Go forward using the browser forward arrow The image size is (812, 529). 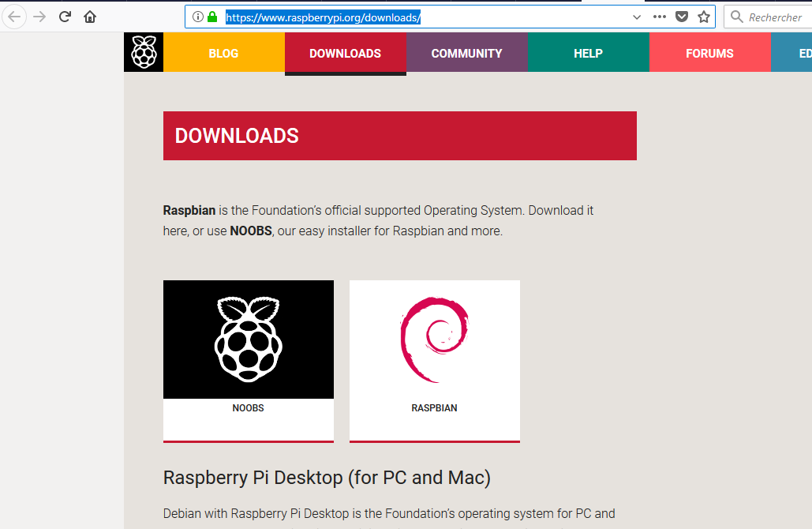(39, 17)
